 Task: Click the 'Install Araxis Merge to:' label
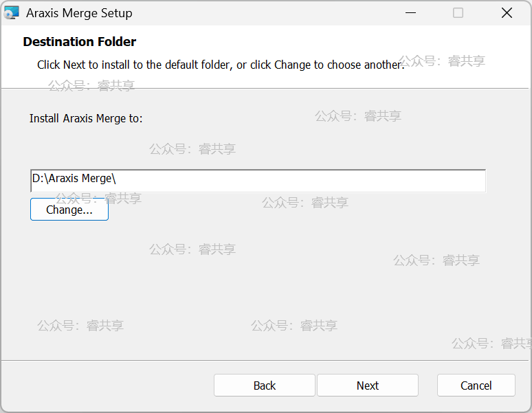tap(86, 118)
